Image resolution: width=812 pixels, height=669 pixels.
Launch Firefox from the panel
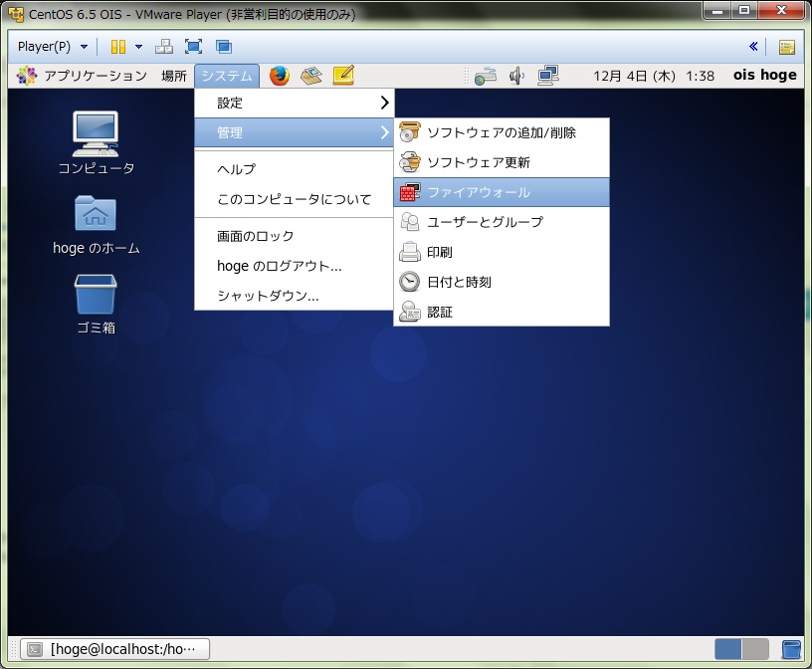[x=280, y=76]
